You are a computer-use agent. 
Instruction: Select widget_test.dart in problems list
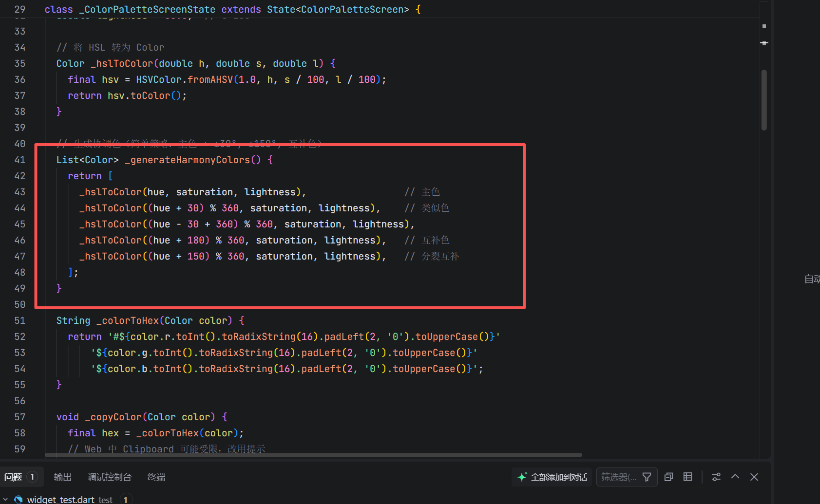[x=61, y=500]
